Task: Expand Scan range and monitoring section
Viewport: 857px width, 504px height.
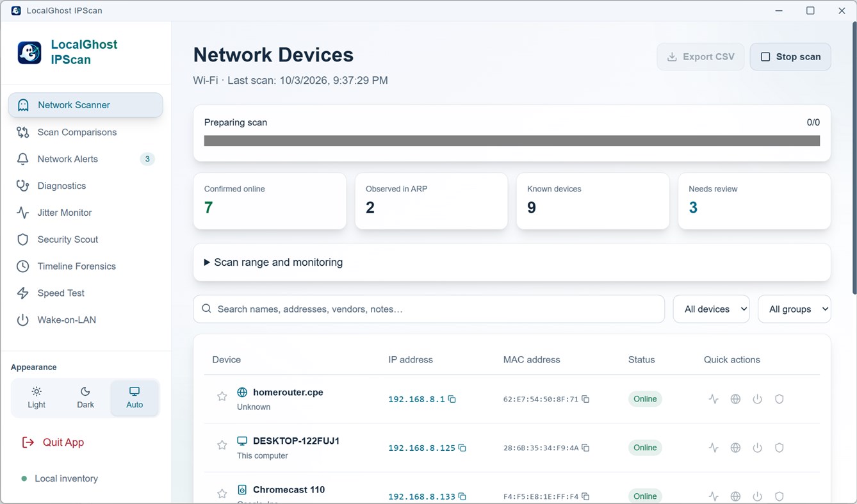Action: click(x=512, y=262)
